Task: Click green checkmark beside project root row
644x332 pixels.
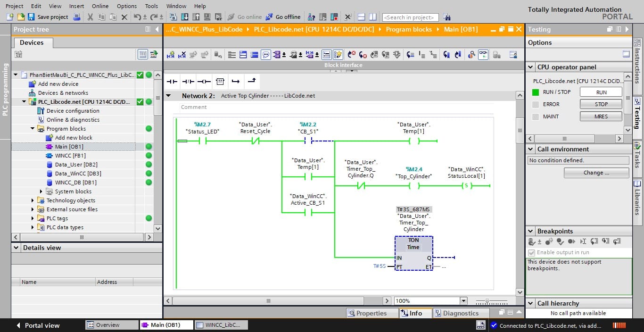Action: [140, 75]
